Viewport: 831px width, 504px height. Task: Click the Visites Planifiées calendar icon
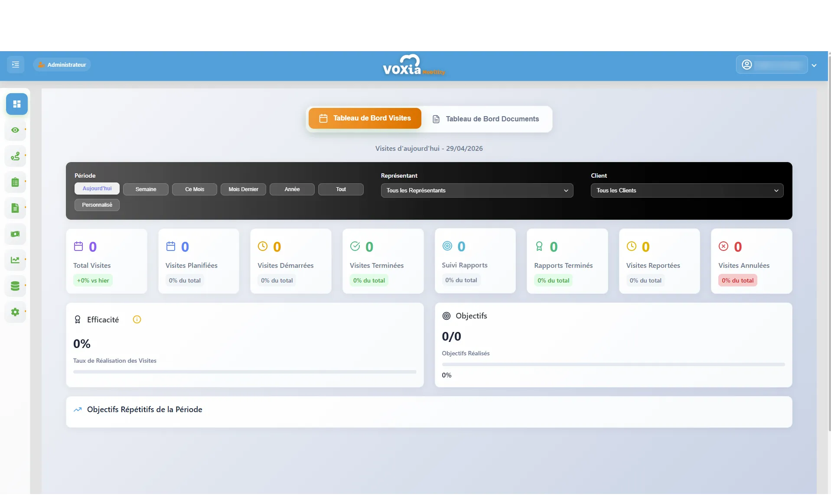pos(171,246)
